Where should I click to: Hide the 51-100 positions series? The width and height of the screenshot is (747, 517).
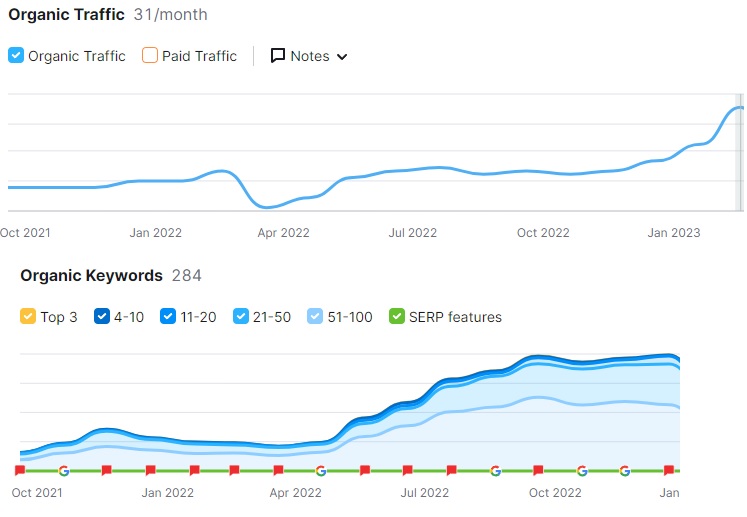[315, 317]
